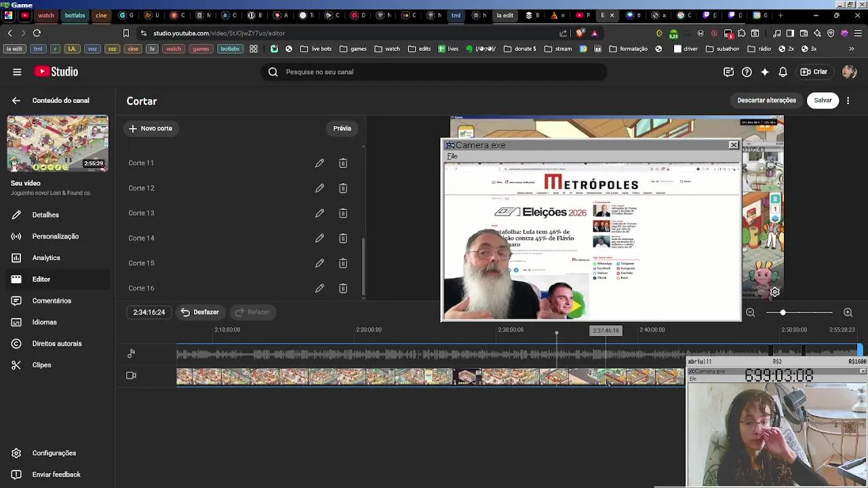868x488 pixels.
Task: Open the feedback message icon in header
Action: click(728, 72)
